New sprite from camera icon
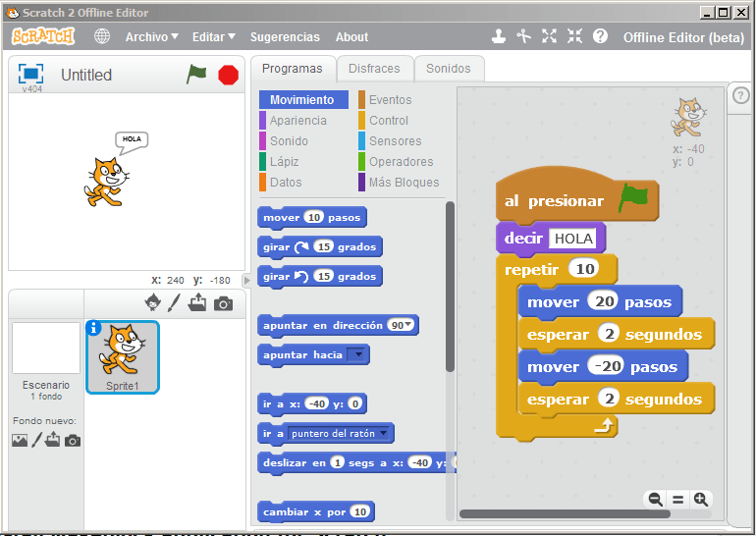The height and width of the screenshot is (536, 756). point(223,303)
